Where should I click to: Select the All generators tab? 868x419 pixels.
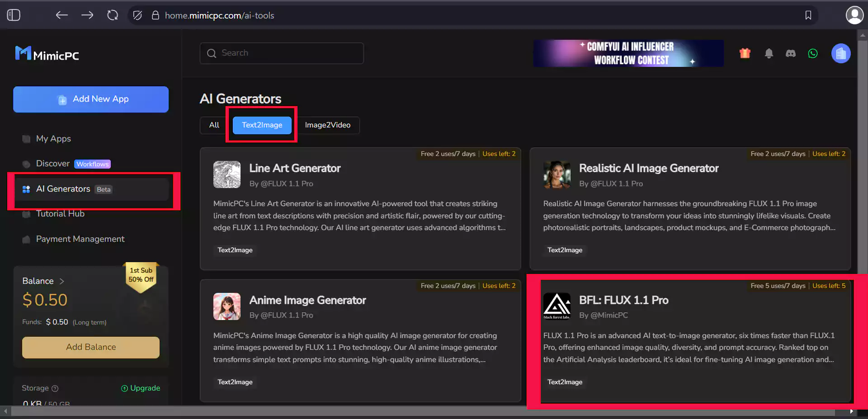[214, 125]
